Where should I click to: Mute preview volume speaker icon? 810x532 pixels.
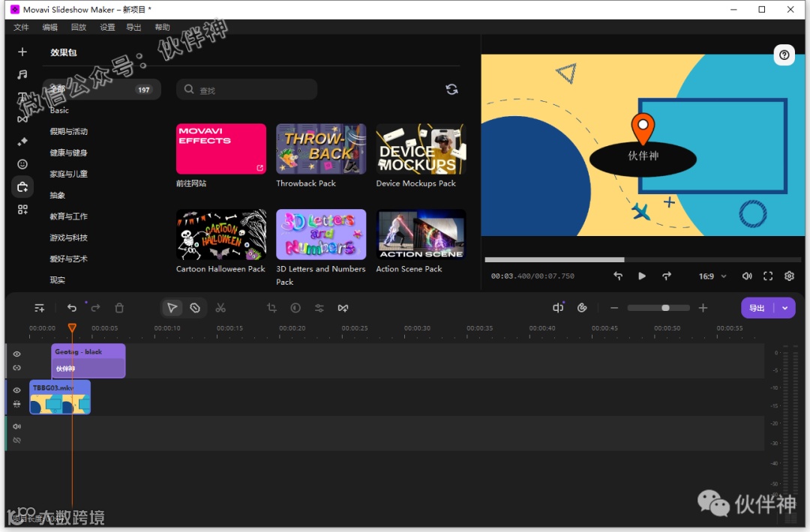[747, 276]
